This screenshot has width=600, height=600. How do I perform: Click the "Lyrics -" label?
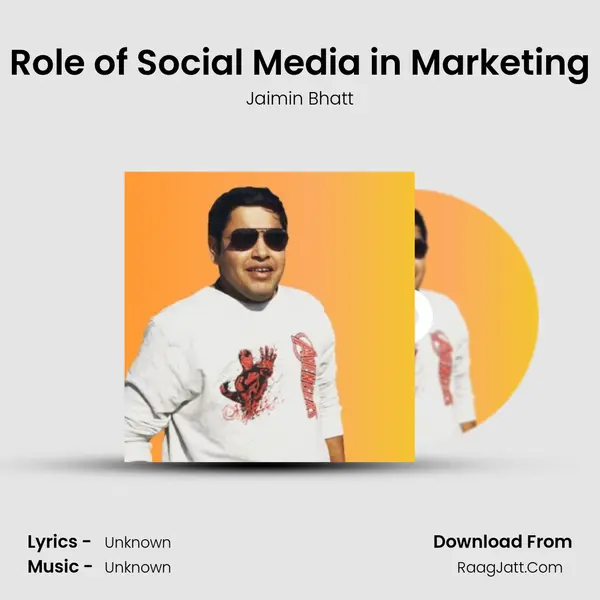[x=59, y=542]
